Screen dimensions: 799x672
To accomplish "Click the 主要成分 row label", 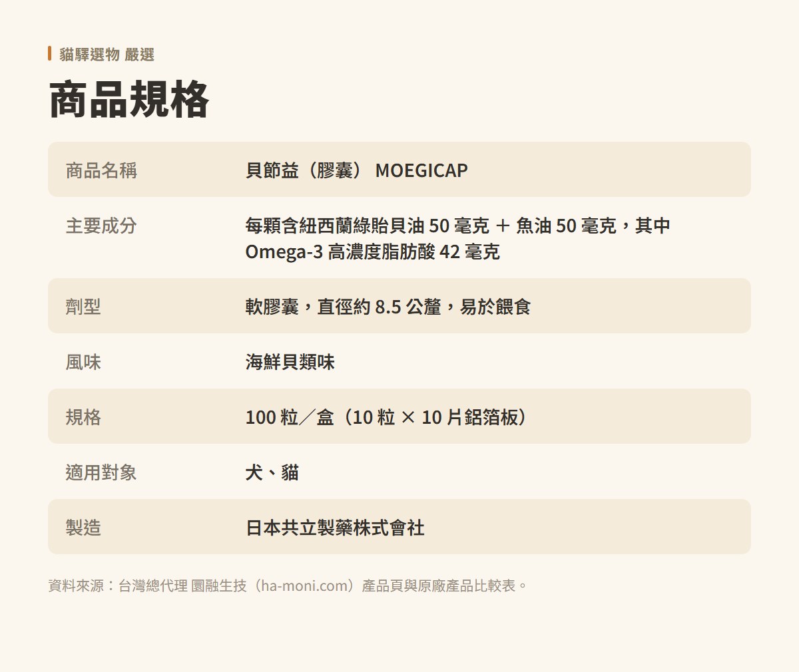I will [x=101, y=226].
